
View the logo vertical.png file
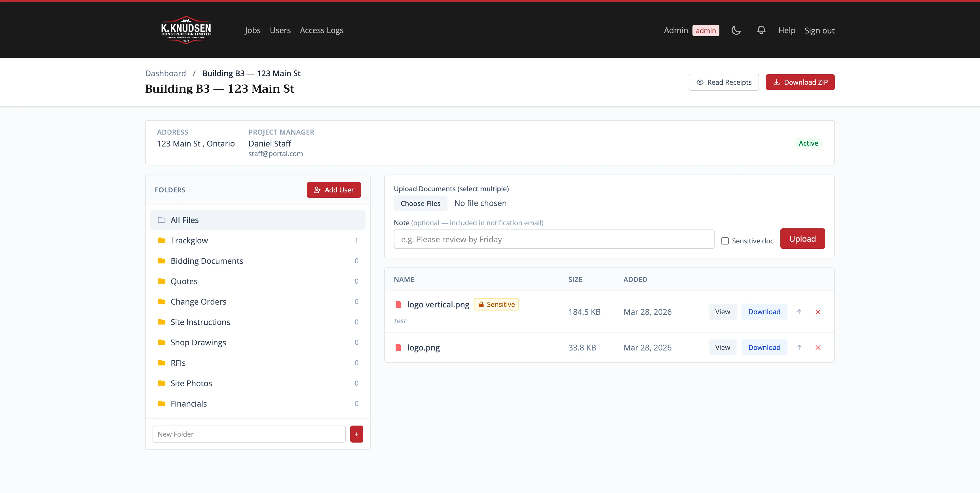(x=722, y=312)
